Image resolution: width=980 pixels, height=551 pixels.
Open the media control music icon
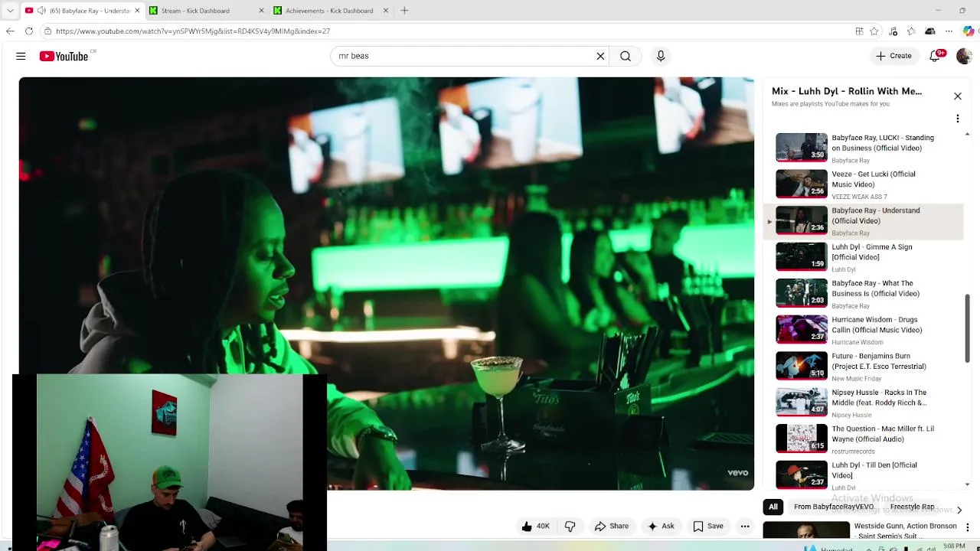click(893, 31)
